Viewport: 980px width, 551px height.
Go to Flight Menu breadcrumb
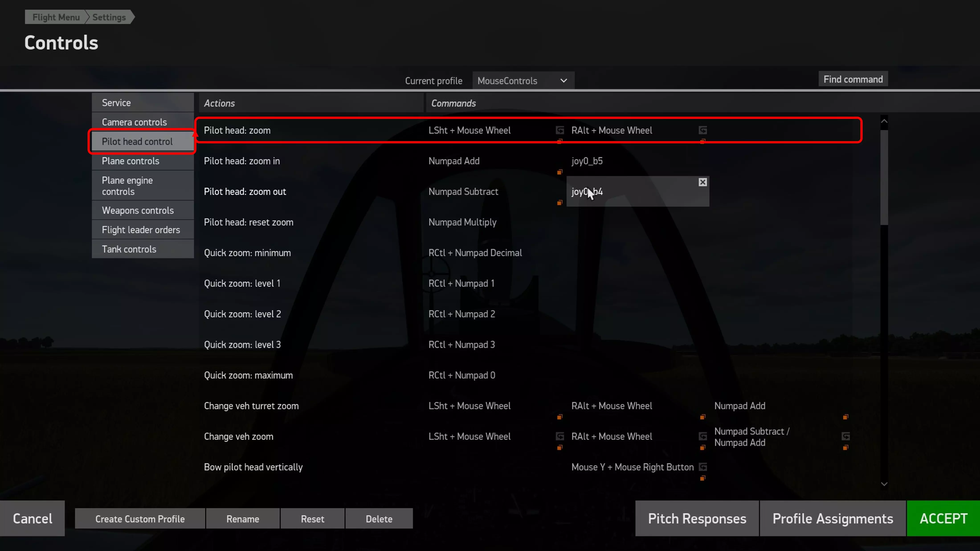coord(56,17)
